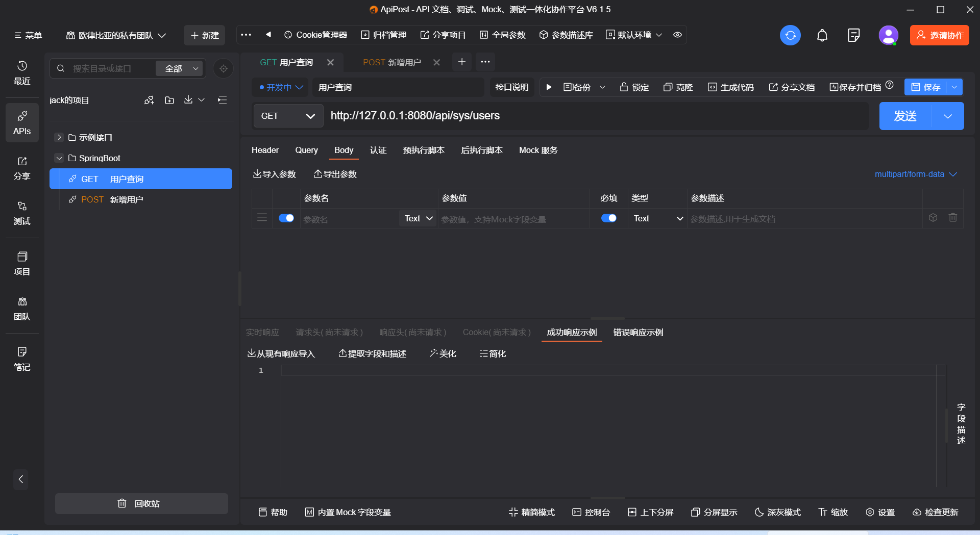Open the 测试 (test) sidebar panel

click(22, 213)
